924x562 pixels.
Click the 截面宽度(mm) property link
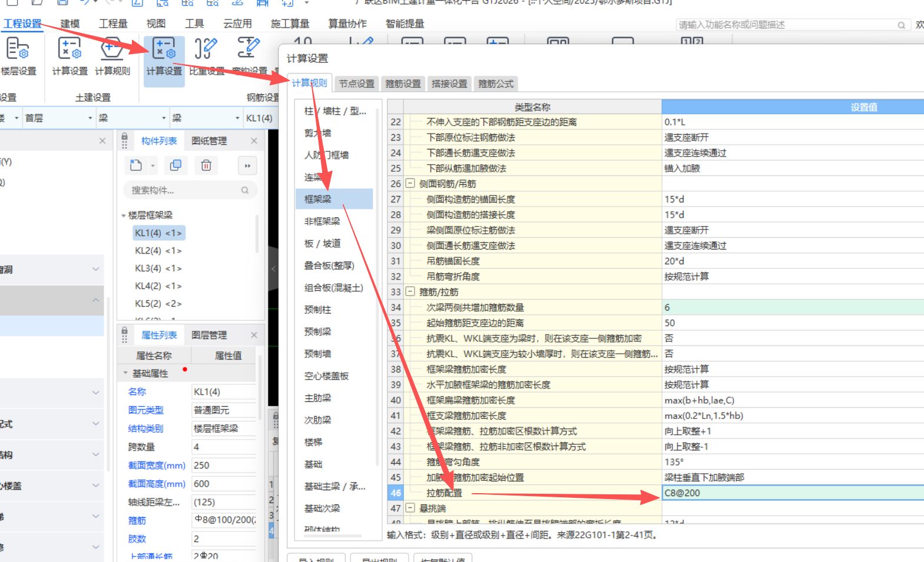[x=157, y=465]
